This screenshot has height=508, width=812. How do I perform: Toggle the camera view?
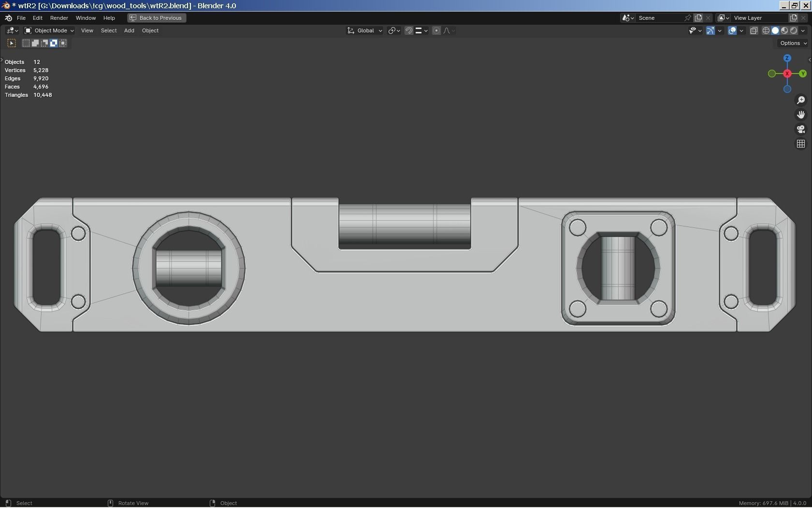click(x=801, y=129)
